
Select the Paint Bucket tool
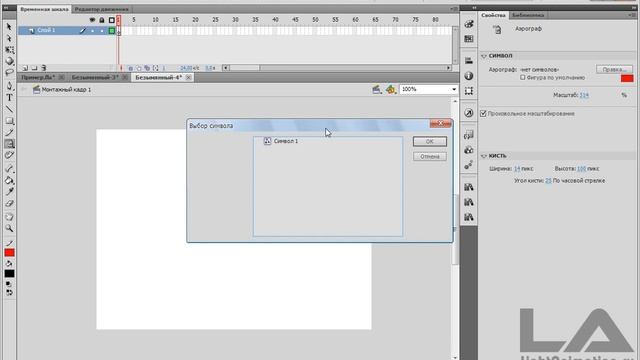coord(9,180)
